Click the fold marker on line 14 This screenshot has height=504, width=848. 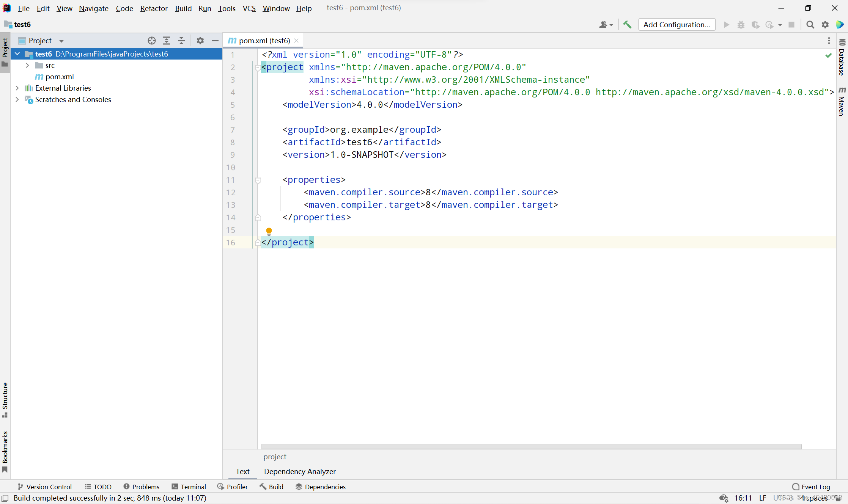pyautogui.click(x=258, y=217)
